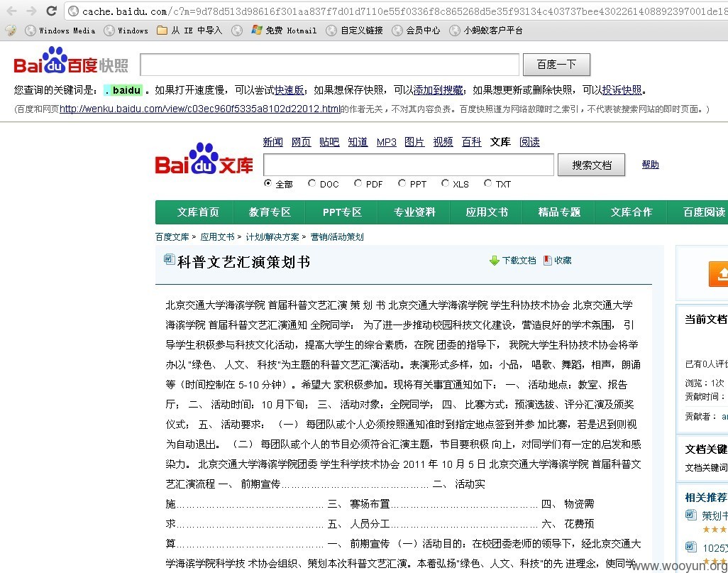
Task: Go to 新闻 link
Action: coord(272,142)
